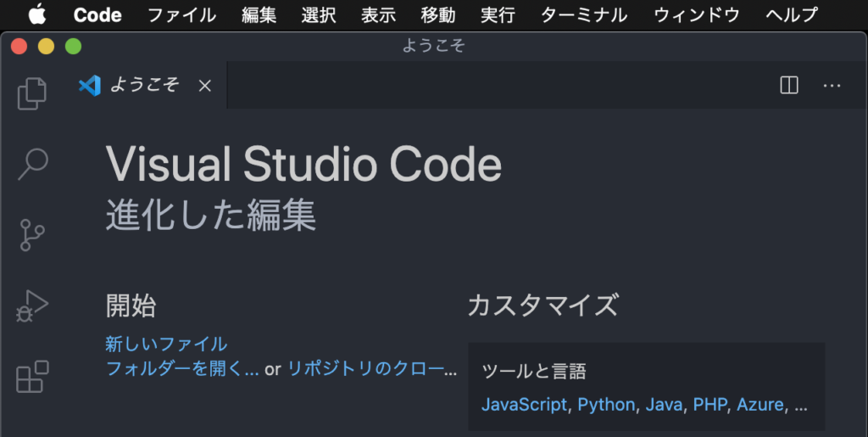Select the ようこそ welcome tab
Viewport: 868px width, 437px height.
coord(146,86)
